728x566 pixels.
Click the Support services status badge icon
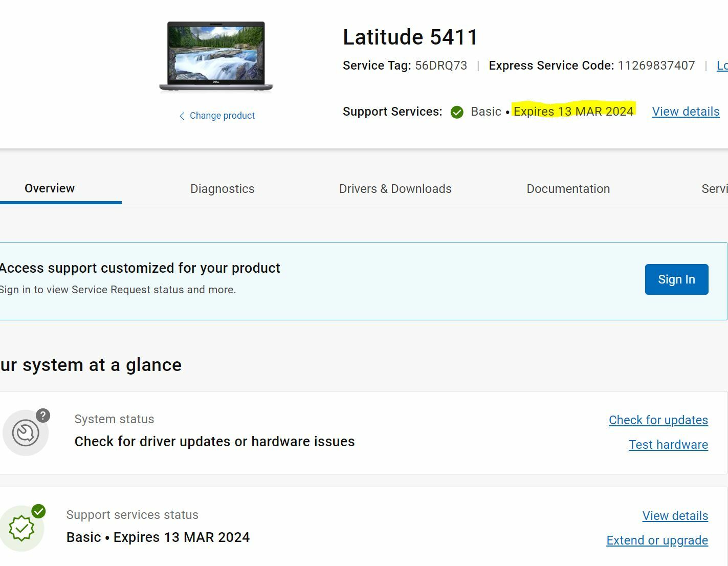21,529
